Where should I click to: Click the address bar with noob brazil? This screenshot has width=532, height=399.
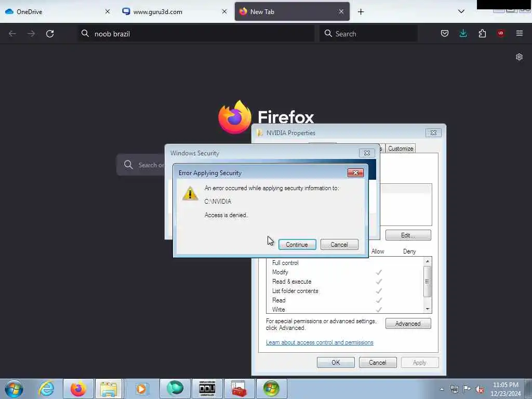(x=196, y=34)
